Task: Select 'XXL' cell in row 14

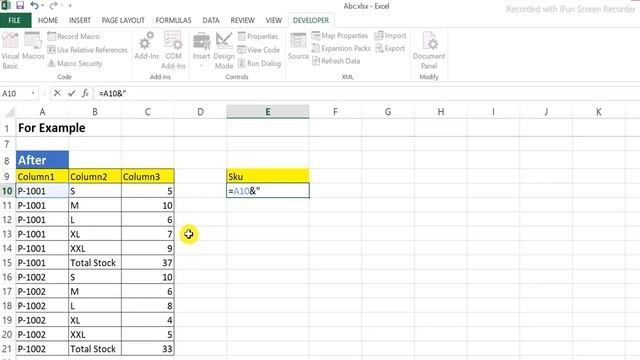Action: click(x=95, y=248)
